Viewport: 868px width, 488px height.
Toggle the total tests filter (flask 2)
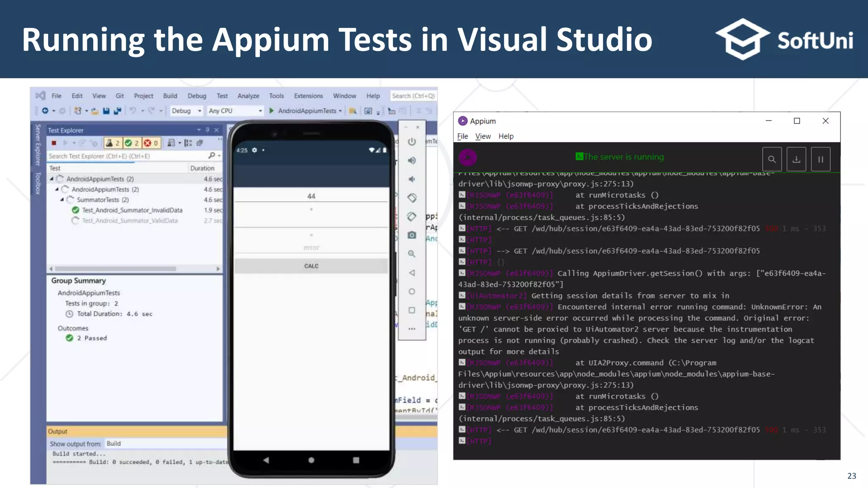point(113,143)
